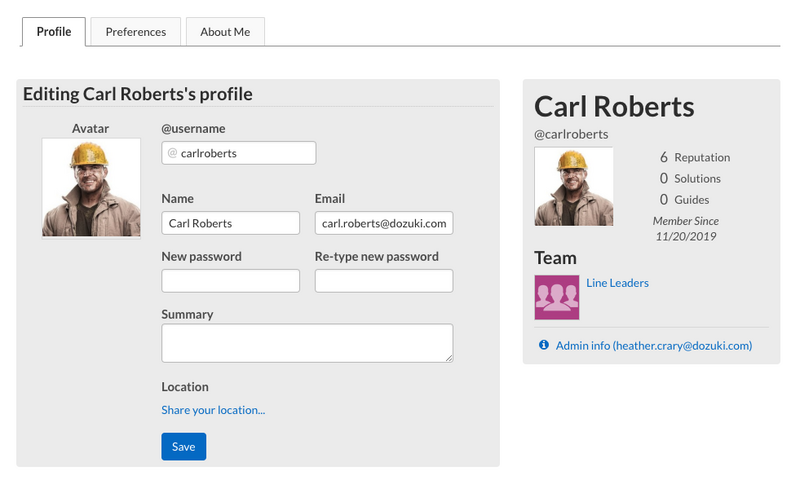Click the avatar photo under the Avatar label
The height and width of the screenshot is (480, 800).
(91, 187)
